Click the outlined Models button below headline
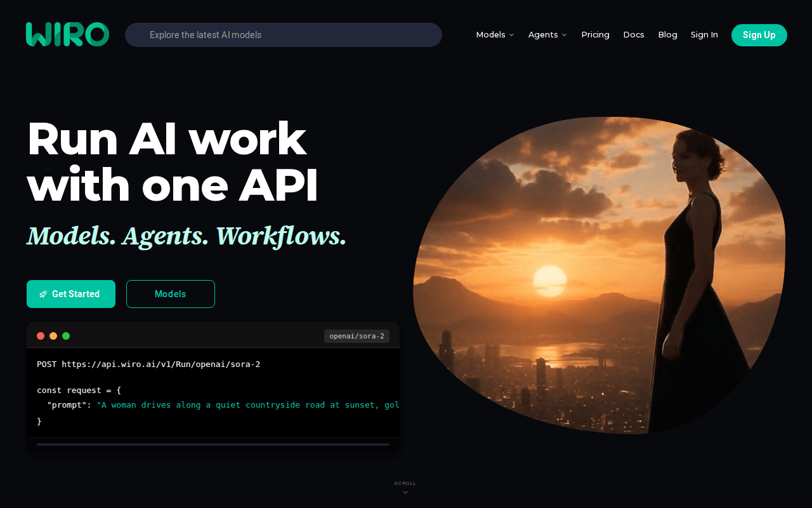Screen dimensions: 812x508 coord(171,294)
